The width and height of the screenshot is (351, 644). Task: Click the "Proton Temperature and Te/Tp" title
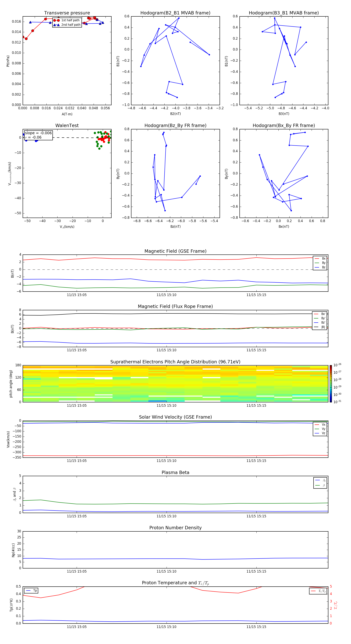pyautogui.click(x=175, y=583)
